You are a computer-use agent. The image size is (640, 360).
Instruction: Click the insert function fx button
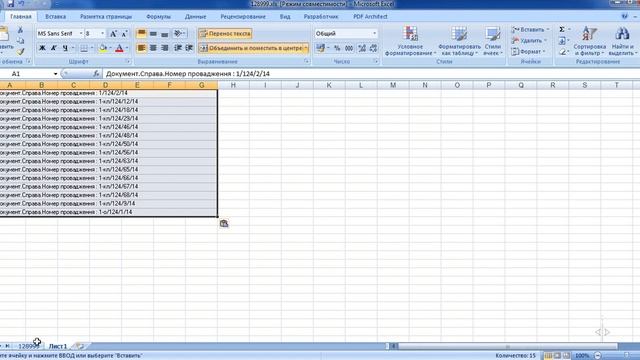(96, 74)
